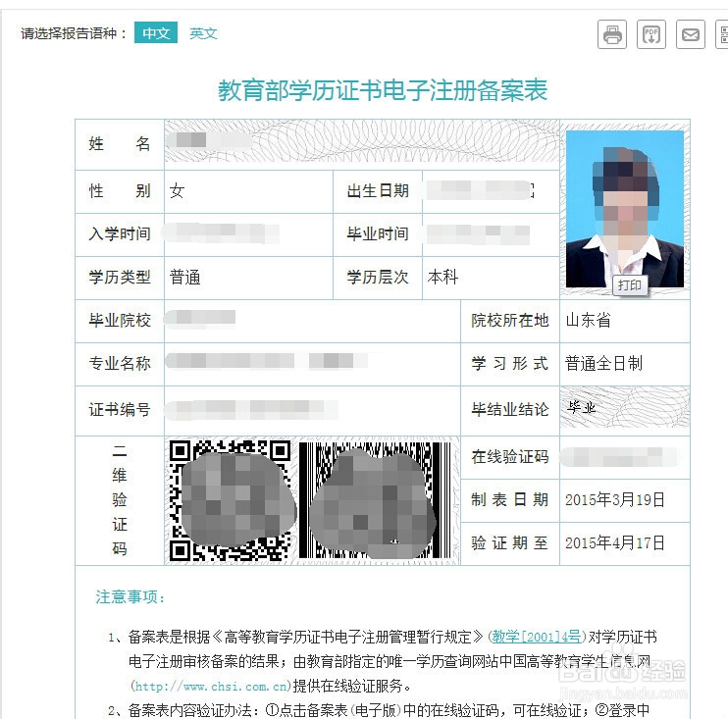Open the http://www.chsi.com.cn link
The image size is (728, 719).
210,686
